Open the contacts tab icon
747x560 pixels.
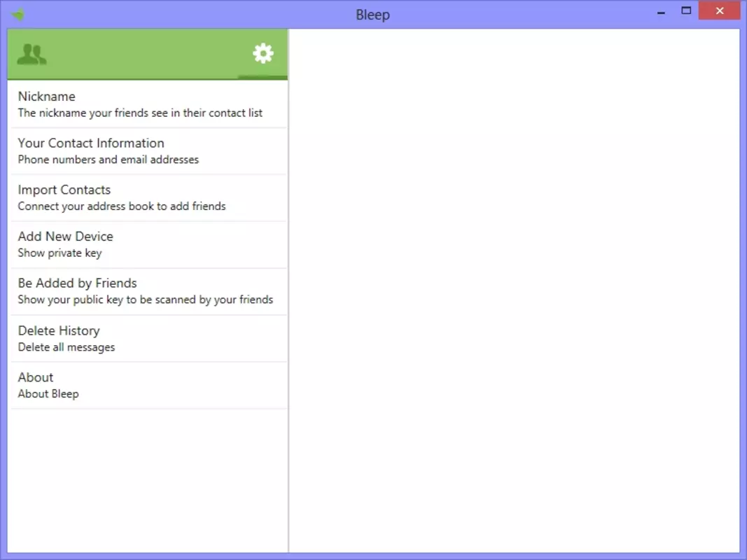pyautogui.click(x=32, y=55)
